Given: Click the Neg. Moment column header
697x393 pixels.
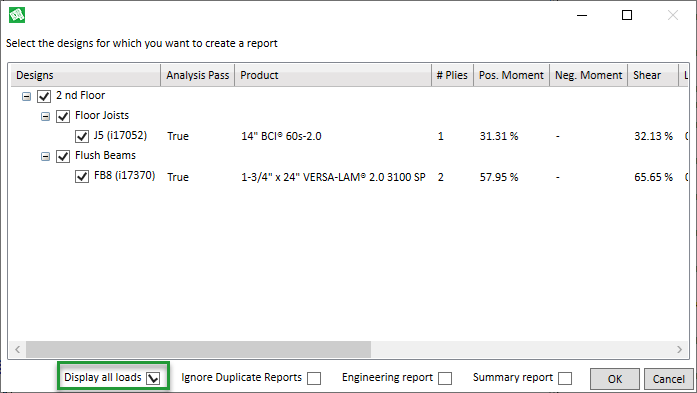Looking at the screenshot, I should pos(589,75).
